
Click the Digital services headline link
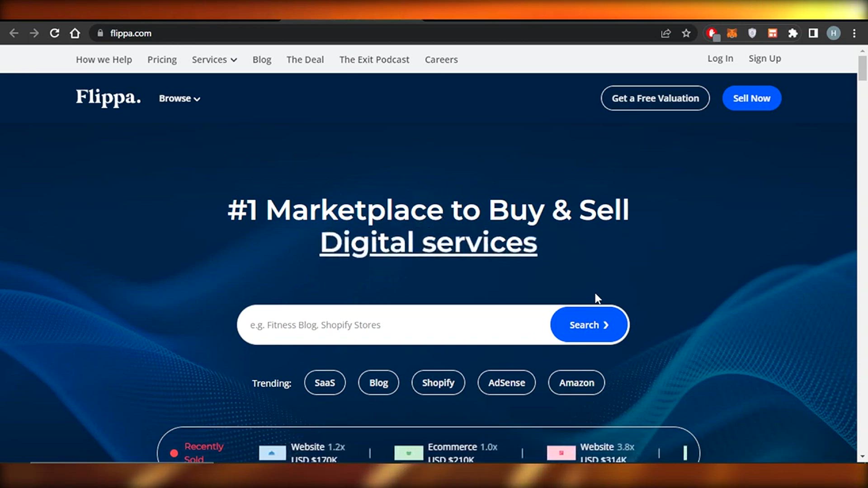click(x=429, y=243)
